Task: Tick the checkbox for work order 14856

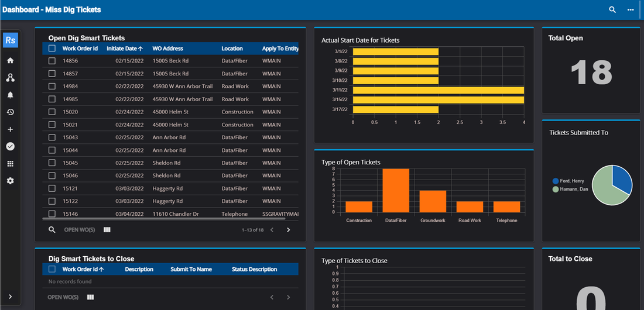Action: click(x=52, y=61)
